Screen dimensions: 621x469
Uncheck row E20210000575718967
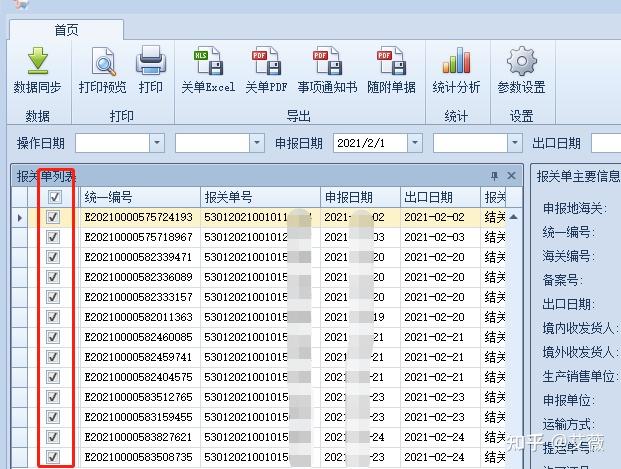click(x=53, y=237)
